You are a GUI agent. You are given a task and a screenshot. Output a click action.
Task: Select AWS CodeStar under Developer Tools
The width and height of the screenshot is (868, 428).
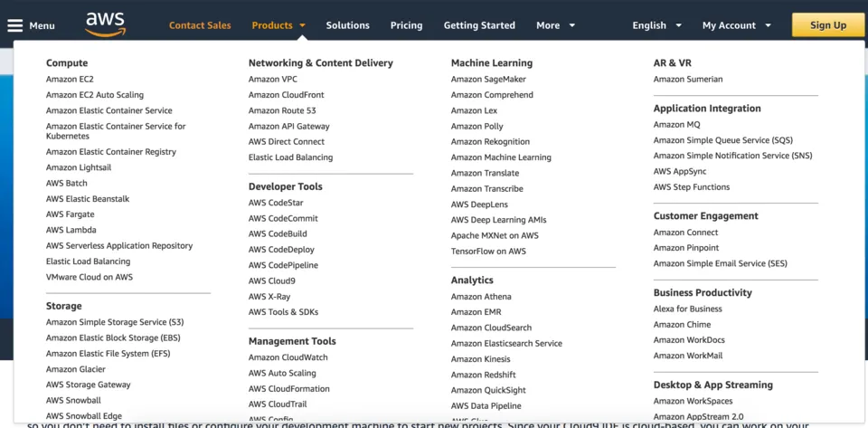pyautogui.click(x=276, y=203)
